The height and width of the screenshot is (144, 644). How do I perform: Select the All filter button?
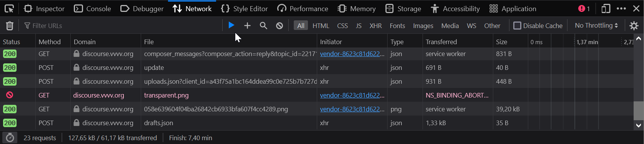coord(301,25)
